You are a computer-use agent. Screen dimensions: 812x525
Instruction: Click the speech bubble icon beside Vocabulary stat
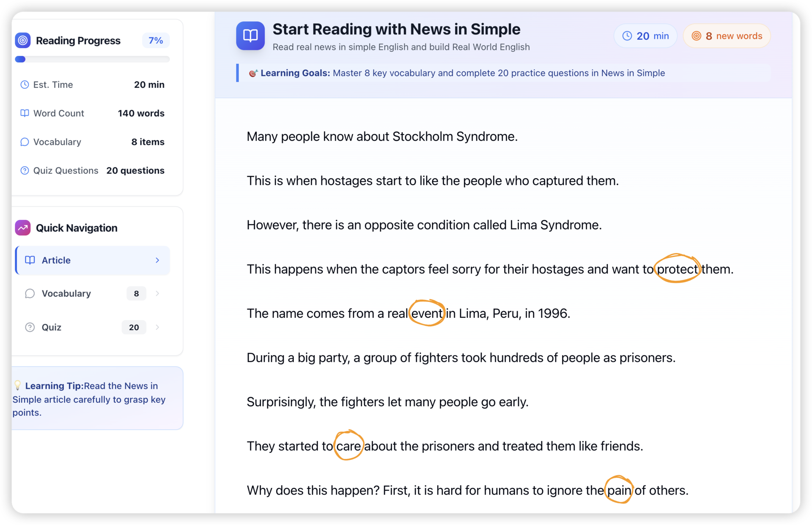[25, 142]
